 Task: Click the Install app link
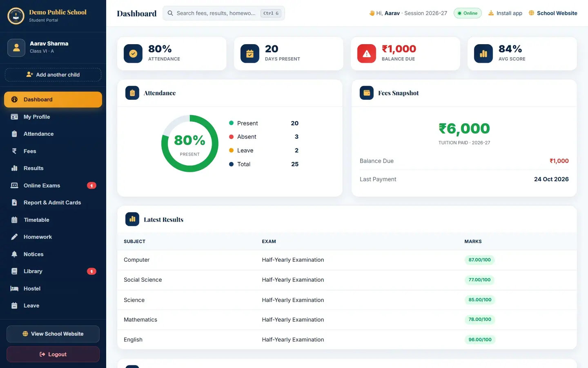[x=505, y=13]
